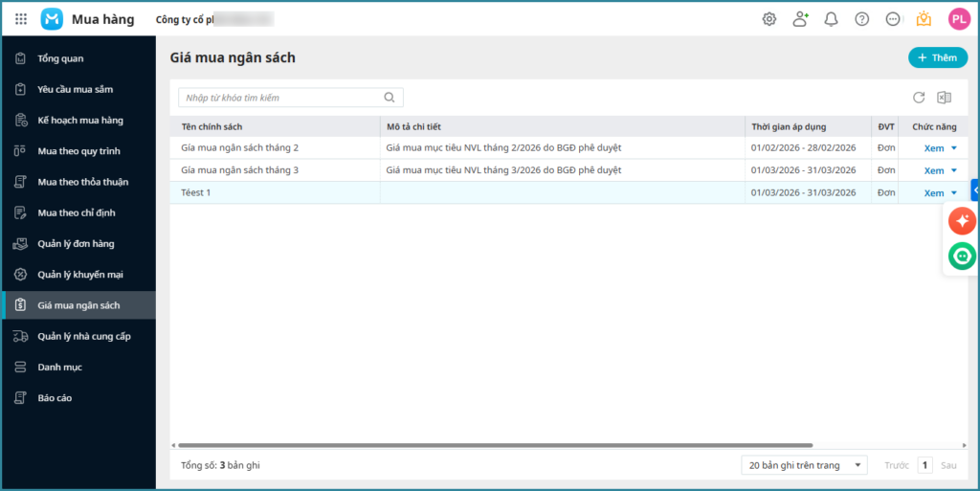Image resolution: width=980 pixels, height=491 pixels.
Task: Open Mua theo thỏa thuận menu
Action: coord(78,182)
